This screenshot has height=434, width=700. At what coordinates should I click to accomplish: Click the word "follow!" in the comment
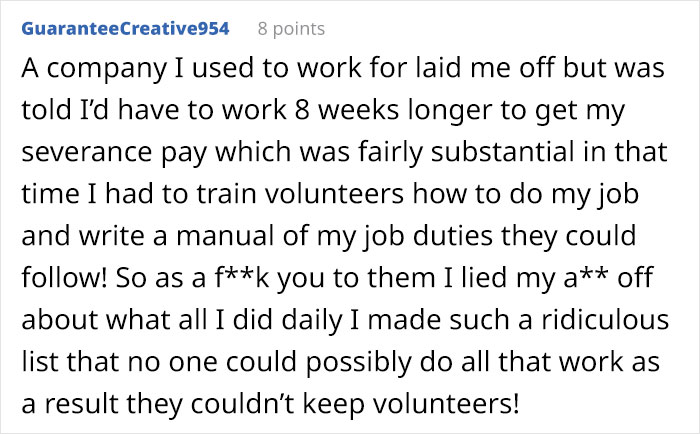(63, 281)
